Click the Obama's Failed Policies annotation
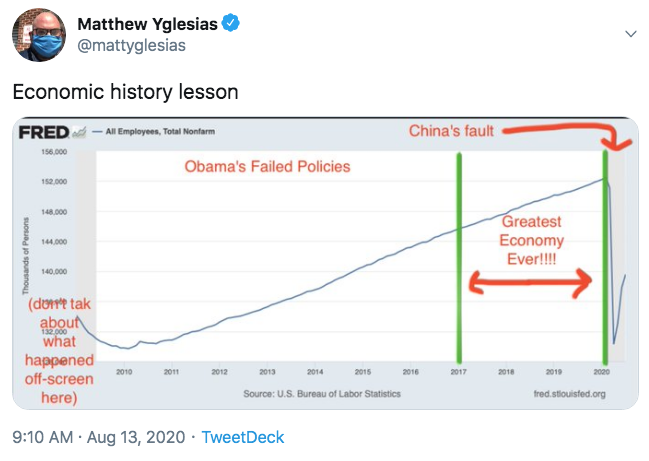Image resolution: width=649 pixels, height=461 pixels. pos(267,166)
